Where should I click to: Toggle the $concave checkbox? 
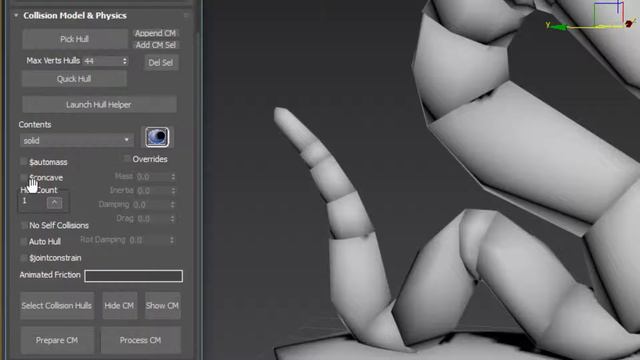point(24,178)
